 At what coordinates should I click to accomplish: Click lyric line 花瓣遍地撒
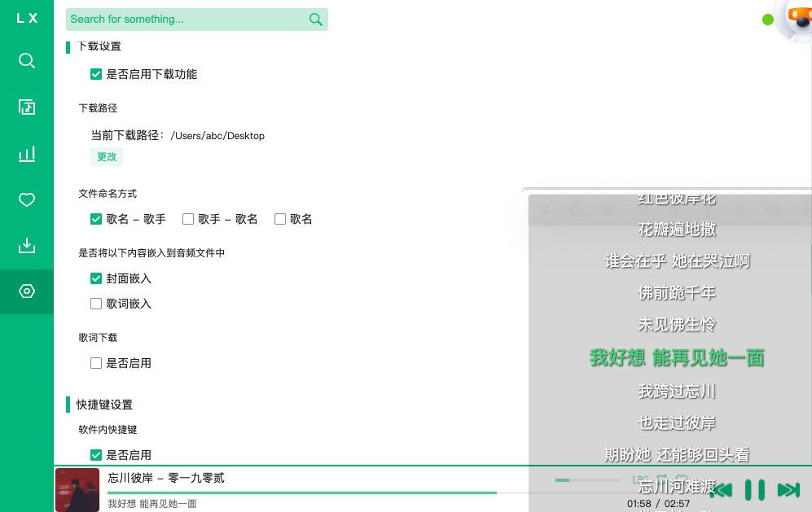tap(677, 229)
